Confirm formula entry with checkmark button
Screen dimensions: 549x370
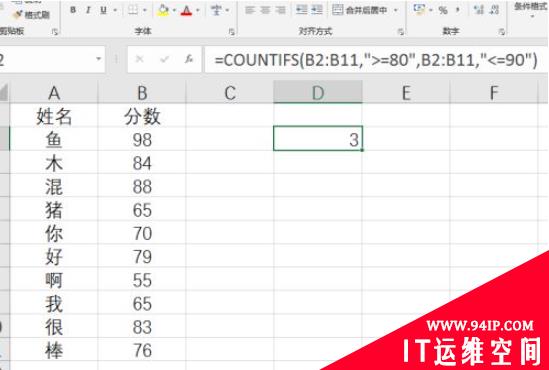pos(164,59)
